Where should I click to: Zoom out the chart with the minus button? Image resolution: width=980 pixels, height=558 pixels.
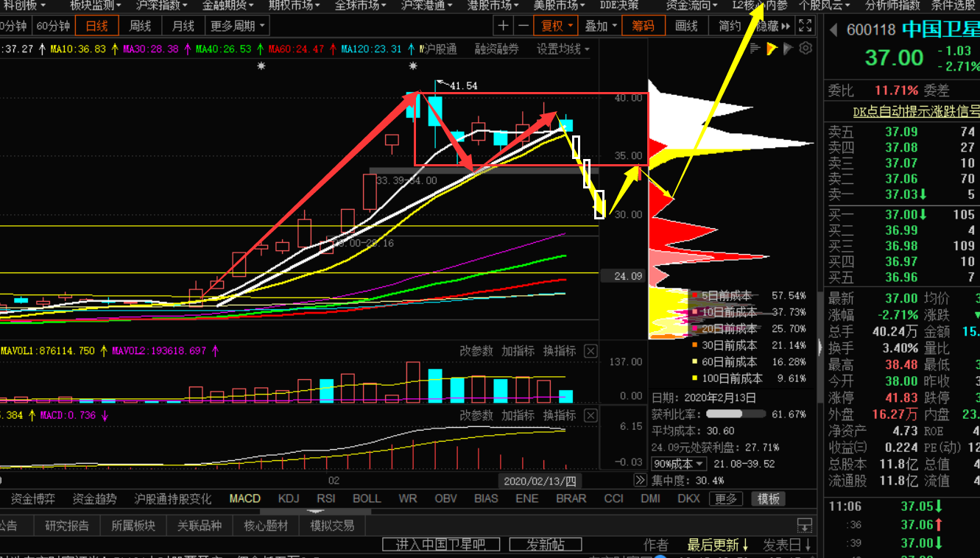click(523, 26)
